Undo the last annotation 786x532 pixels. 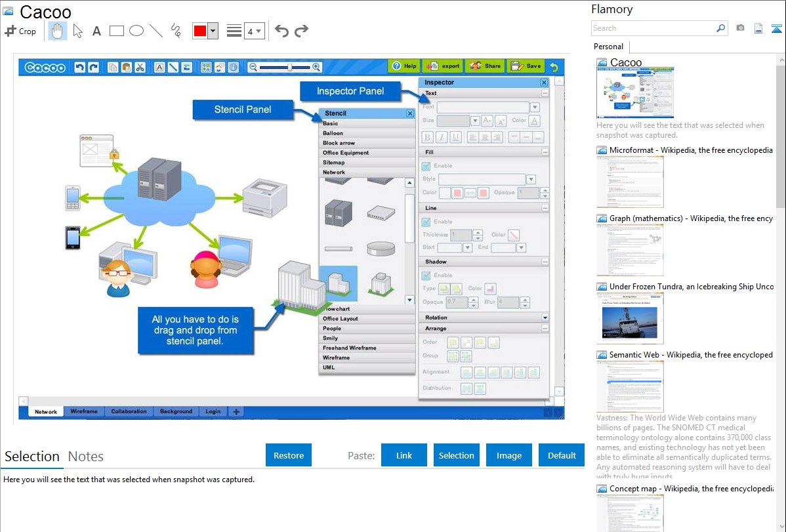(x=281, y=31)
